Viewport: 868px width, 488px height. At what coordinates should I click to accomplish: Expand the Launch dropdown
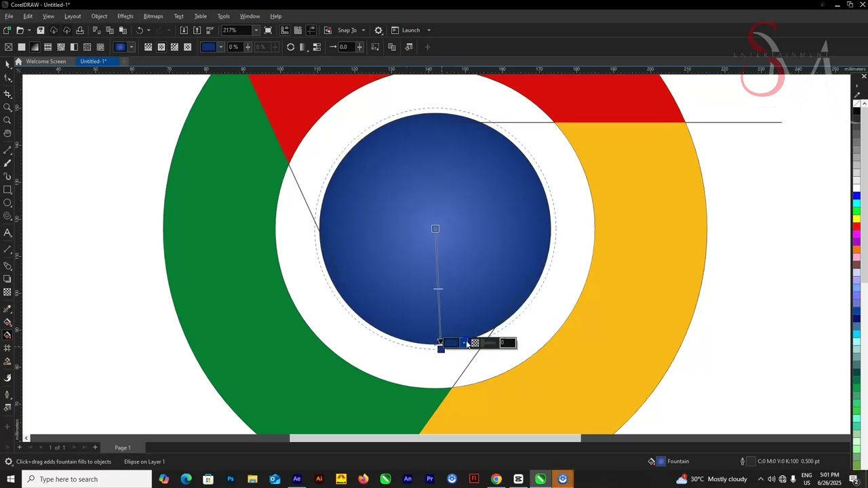point(429,30)
